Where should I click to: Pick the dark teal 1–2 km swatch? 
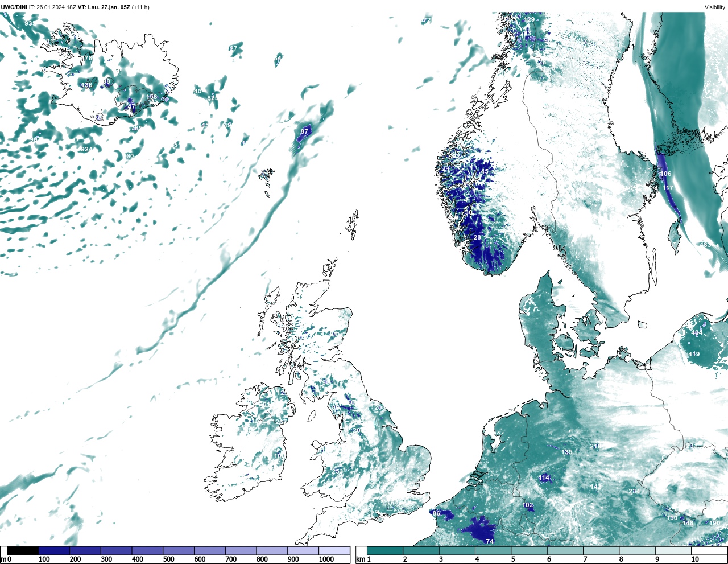pyautogui.click(x=385, y=551)
